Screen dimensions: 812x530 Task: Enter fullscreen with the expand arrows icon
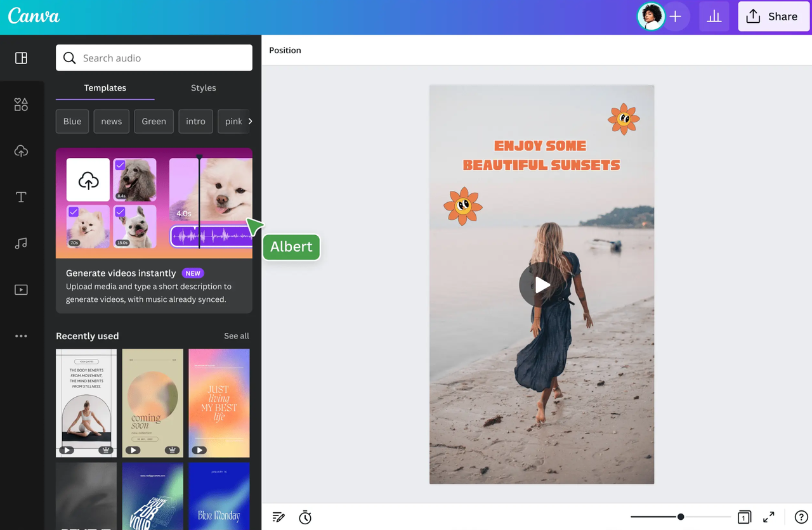pyautogui.click(x=768, y=517)
